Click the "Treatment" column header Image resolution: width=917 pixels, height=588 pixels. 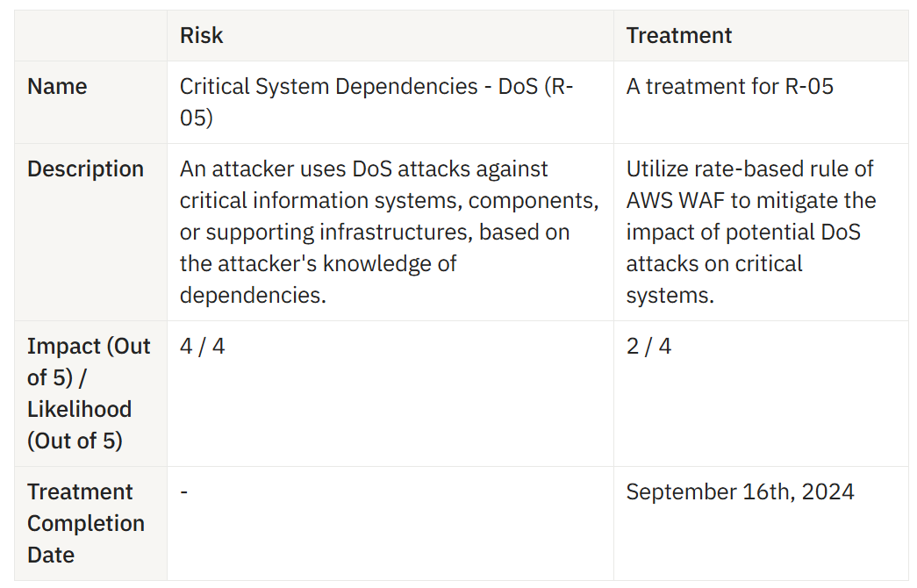tap(678, 36)
